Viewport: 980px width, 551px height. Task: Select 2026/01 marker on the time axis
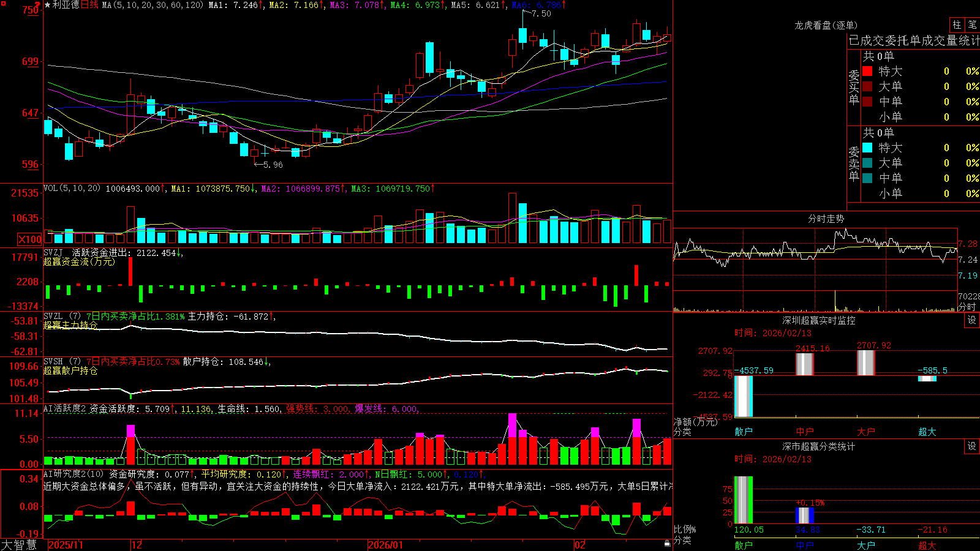(x=385, y=545)
